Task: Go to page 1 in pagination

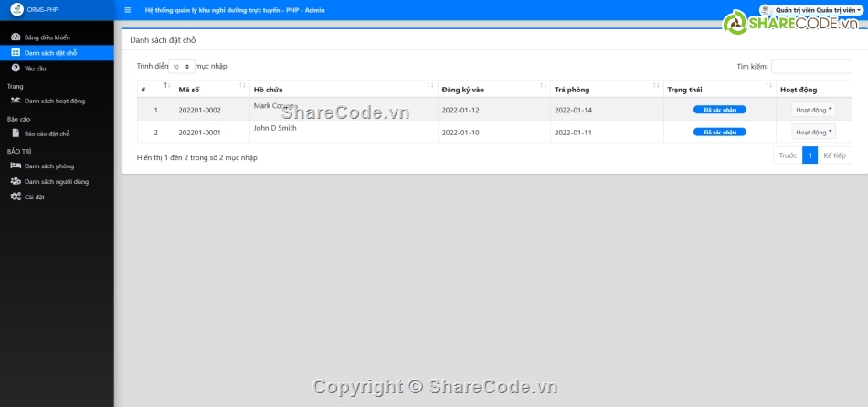Action: [810, 155]
